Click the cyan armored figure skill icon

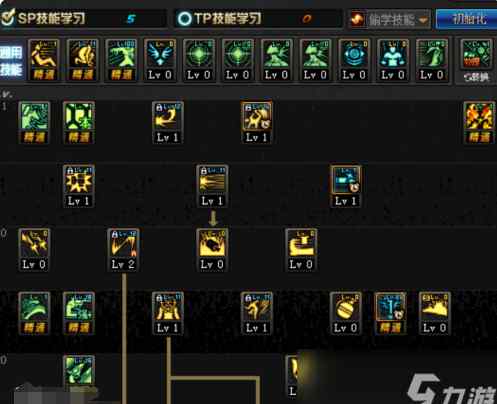[x=393, y=60]
